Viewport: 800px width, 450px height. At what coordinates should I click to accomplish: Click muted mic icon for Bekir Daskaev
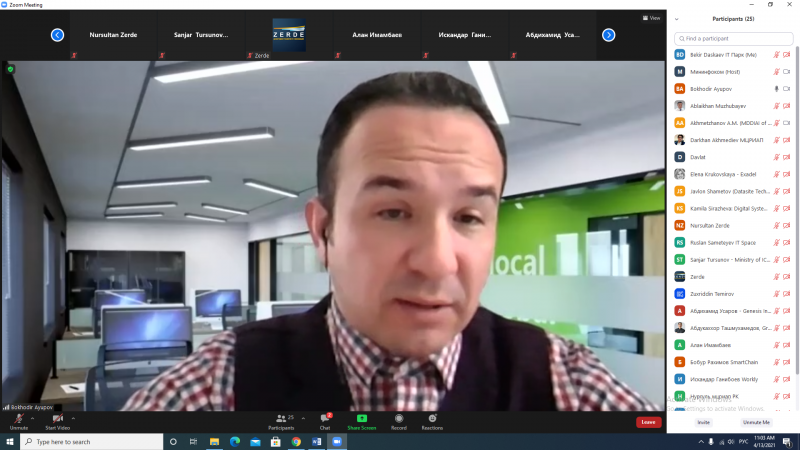[x=777, y=55]
